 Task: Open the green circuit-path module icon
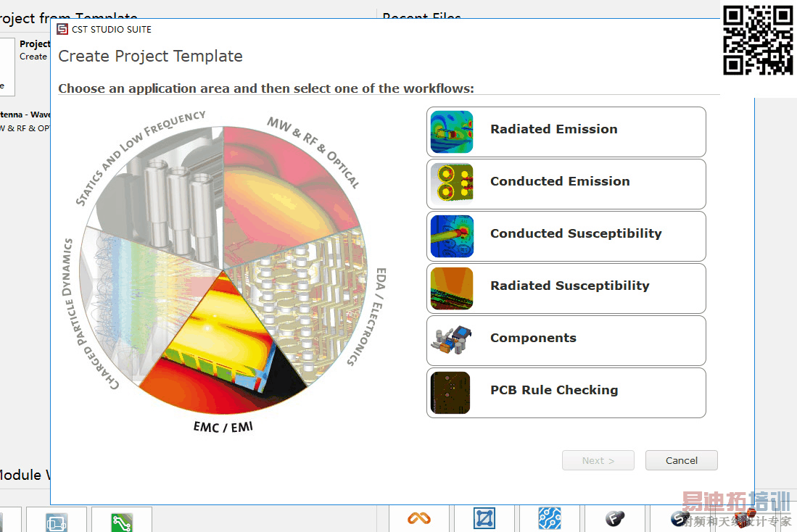coord(122,523)
